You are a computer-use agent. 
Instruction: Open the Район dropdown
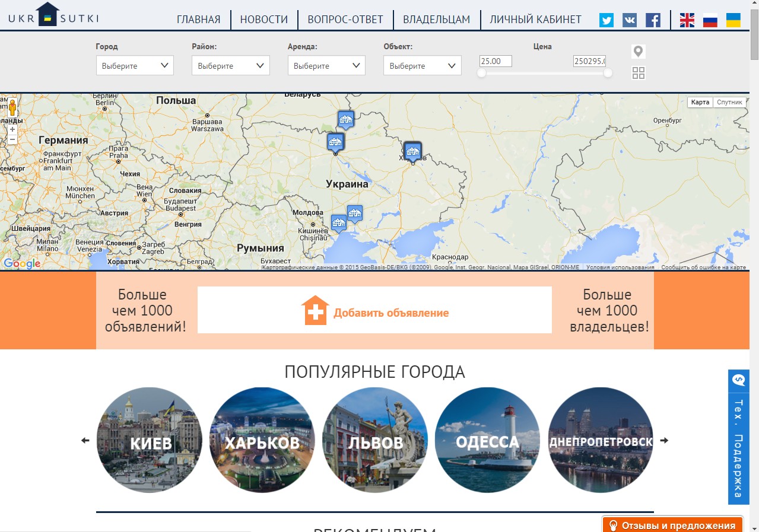pyautogui.click(x=231, y=65)
